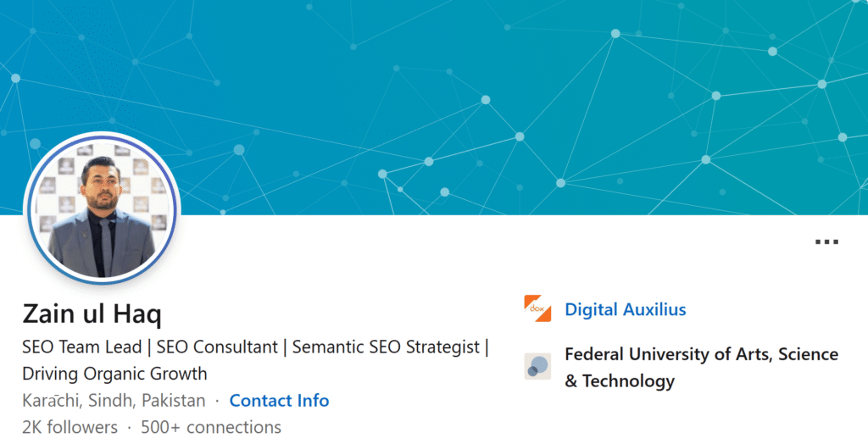Click the 'Semantic SEO Strategist' headline text
The height and width of the screenshot is (444, 868).
(386, 347)
